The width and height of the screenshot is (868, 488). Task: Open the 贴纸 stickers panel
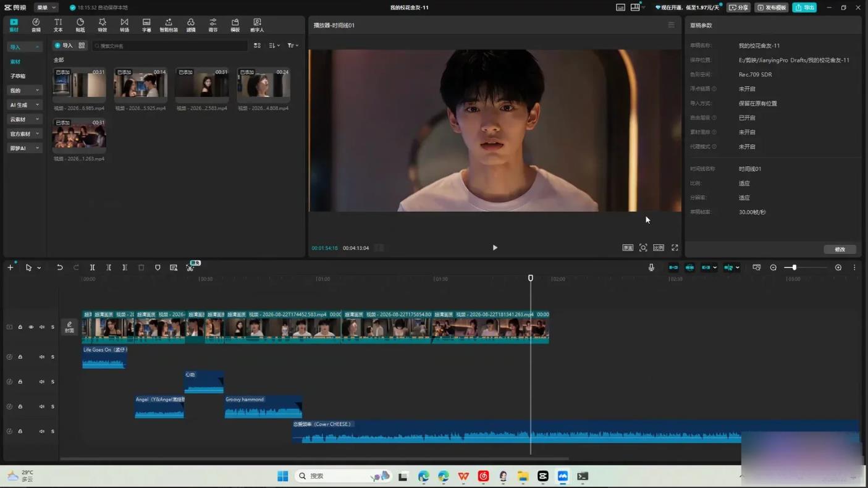pos(80,25)
